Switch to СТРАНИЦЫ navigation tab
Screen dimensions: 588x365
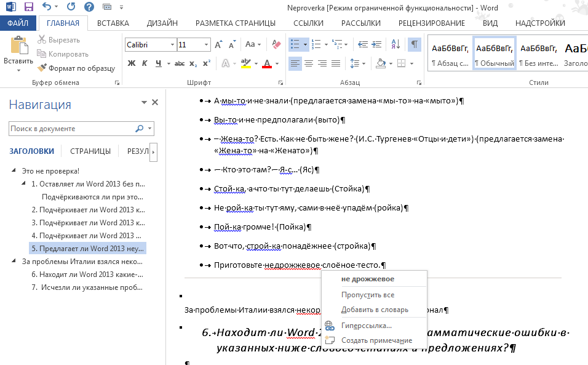point(90,151)
